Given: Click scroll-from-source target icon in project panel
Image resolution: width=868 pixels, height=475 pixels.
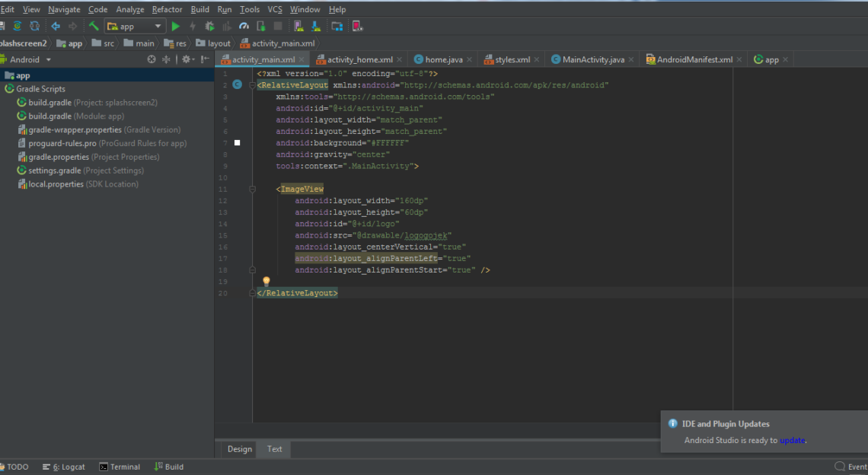Looking at the screenshot, I should coord(152,59).
